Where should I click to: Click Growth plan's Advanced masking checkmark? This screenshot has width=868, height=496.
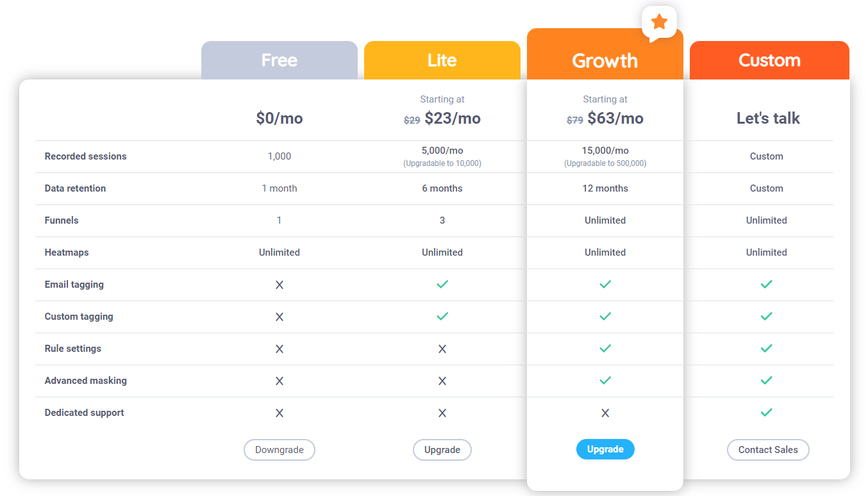pyautogui.click(x=605, y=380)
